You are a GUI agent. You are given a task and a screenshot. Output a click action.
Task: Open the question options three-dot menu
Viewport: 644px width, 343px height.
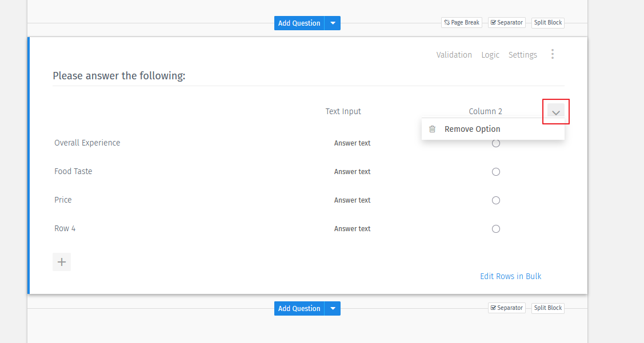553,54
